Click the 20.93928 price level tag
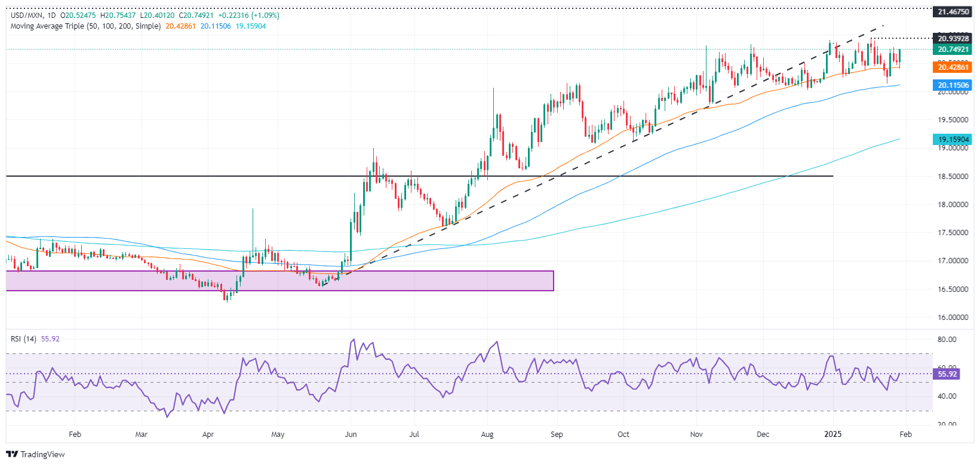 (x=953, y=39)
